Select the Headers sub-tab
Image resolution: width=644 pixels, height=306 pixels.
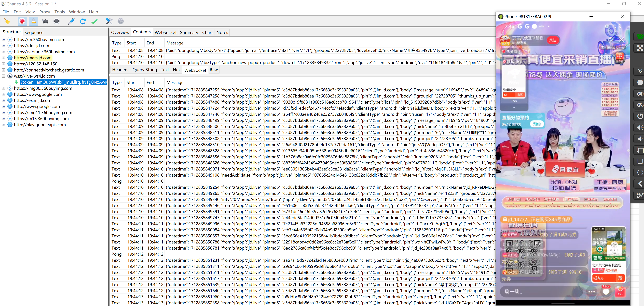click(120, 70)
